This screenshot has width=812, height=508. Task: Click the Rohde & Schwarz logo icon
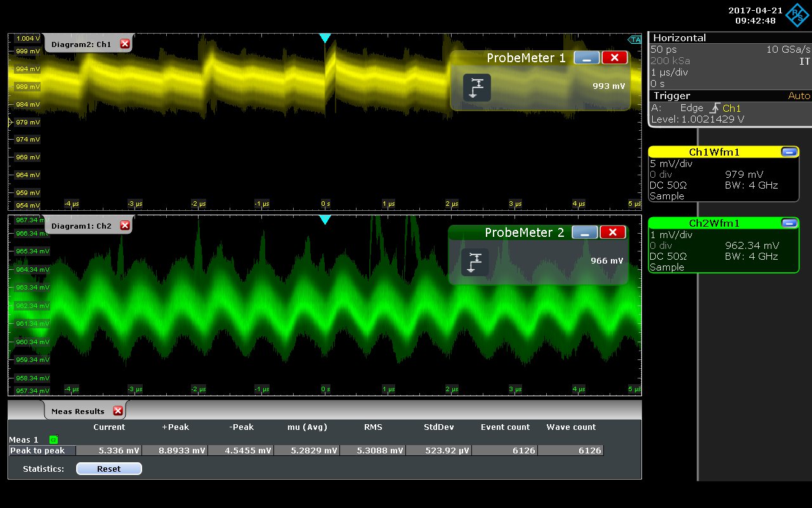(x=797, y=15)
